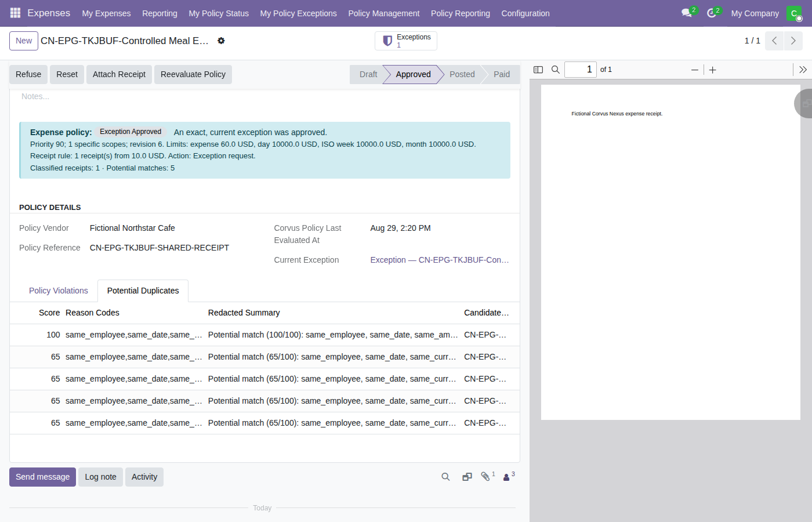Click Attach Receipt button
Image resolution: width=812 pixels, height=522 pixels.
click(119, 74)
